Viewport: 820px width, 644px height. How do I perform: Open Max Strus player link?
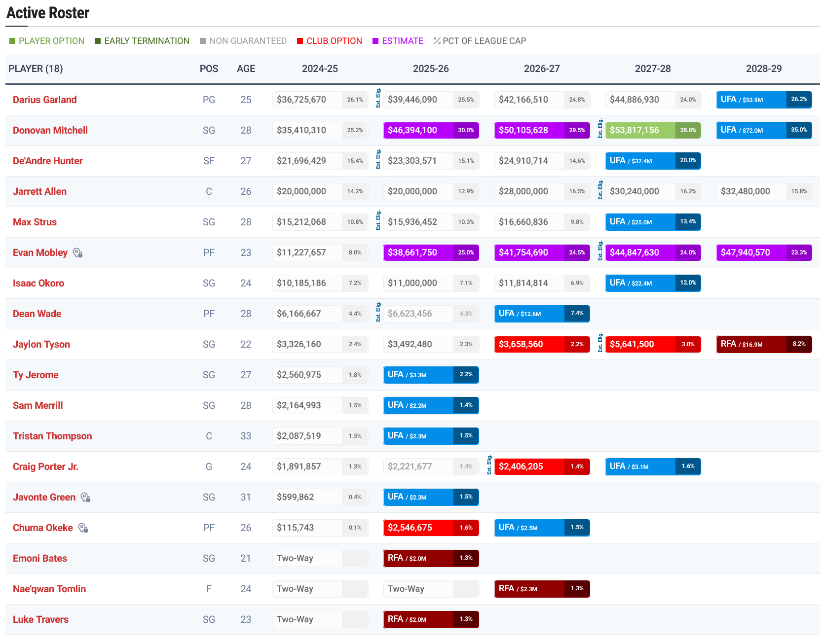click(35, 222)
